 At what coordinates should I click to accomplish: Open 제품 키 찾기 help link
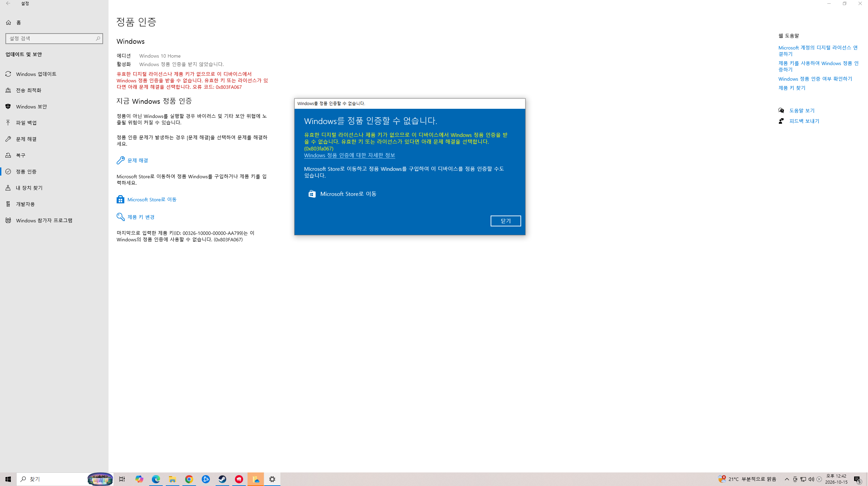[x=792, y=88]
